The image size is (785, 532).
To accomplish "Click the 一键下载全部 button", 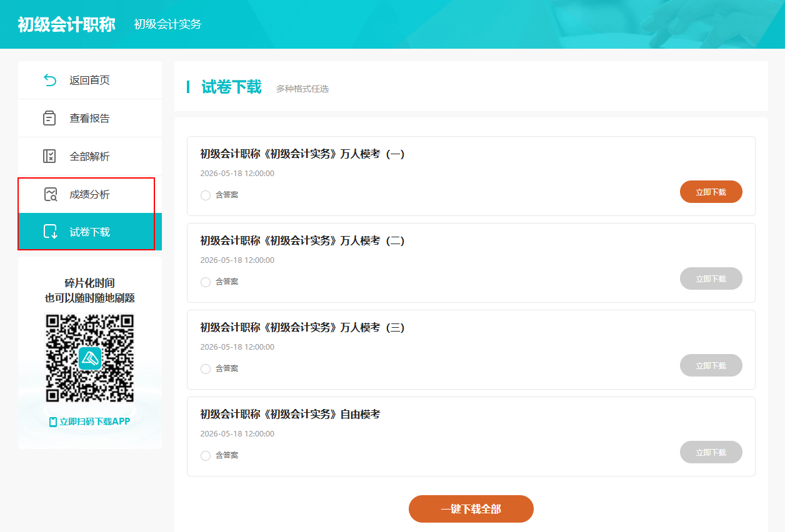I will [x=471, y=509].
